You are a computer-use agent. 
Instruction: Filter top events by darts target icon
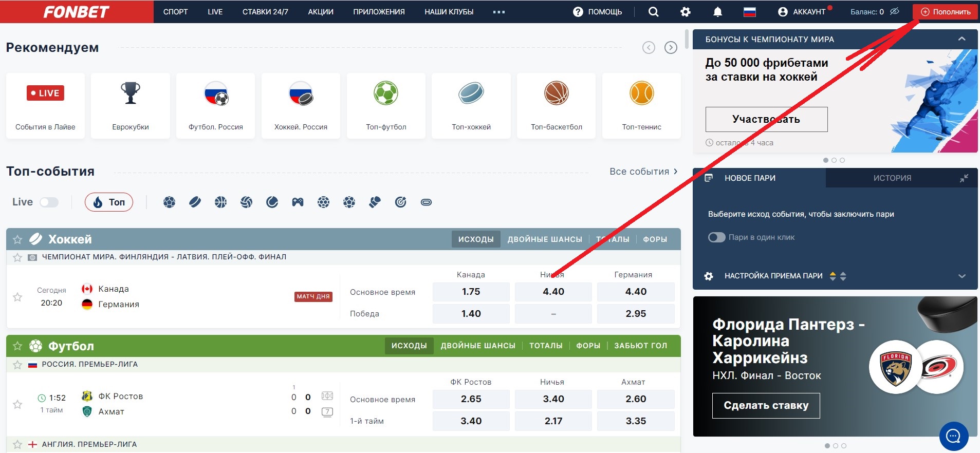pos(401,202)
